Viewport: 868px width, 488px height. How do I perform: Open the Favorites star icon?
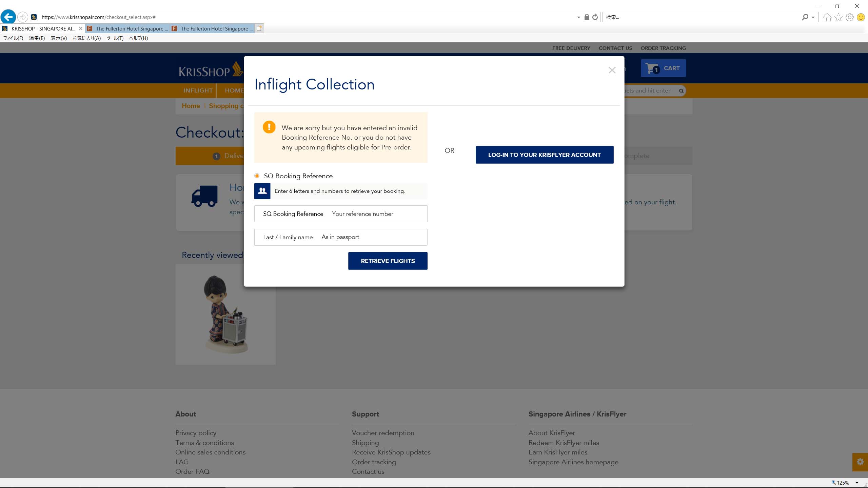(x=839, y=17)
